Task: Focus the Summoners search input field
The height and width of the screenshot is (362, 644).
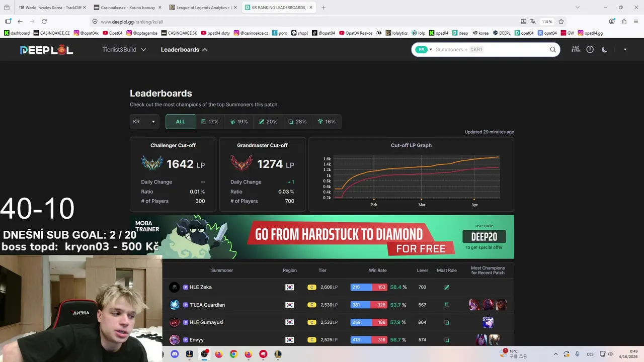Action: click(491, 50)
